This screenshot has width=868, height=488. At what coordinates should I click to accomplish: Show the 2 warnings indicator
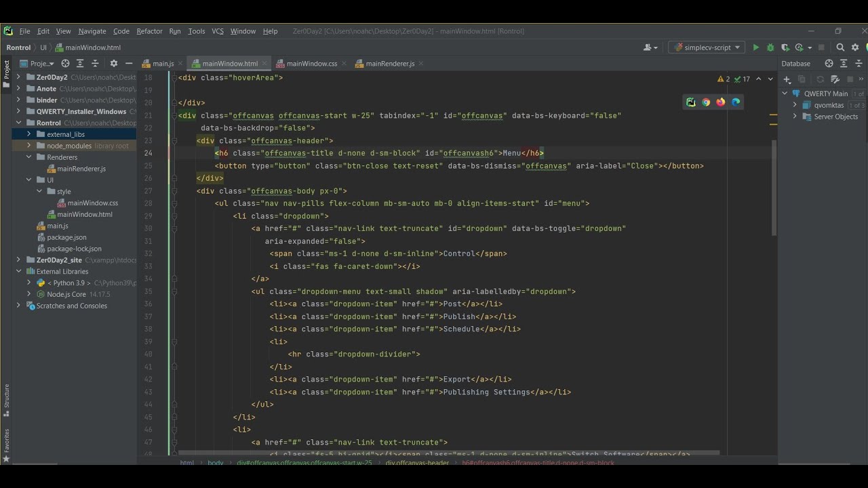tap(724, 79)
